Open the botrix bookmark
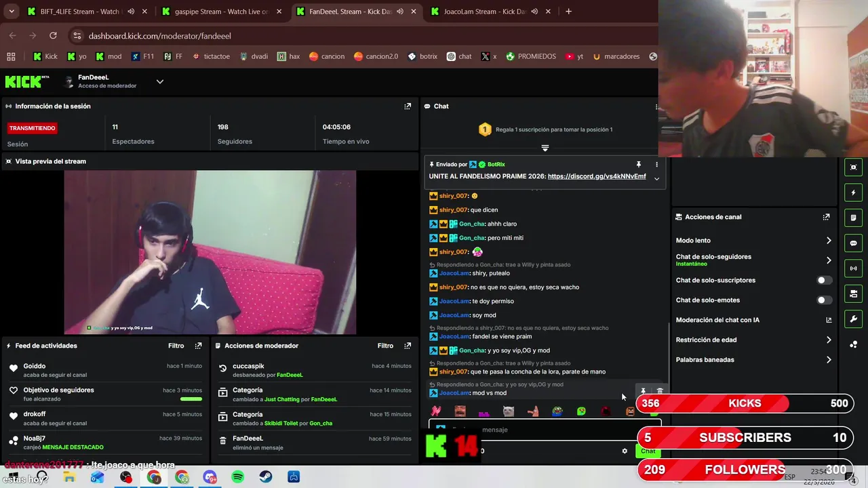The image size is (868, 488). coord(422,56)
